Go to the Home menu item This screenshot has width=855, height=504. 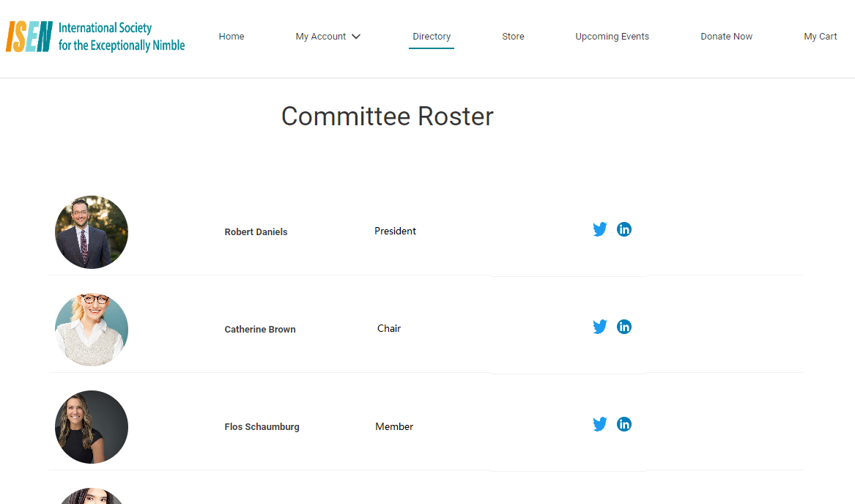tap(232, 37)
